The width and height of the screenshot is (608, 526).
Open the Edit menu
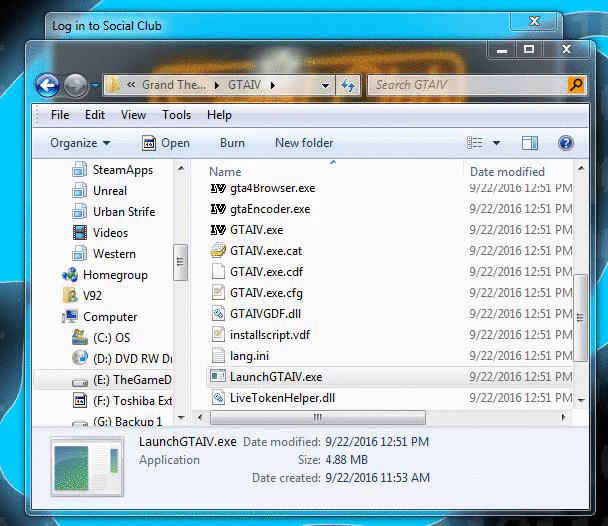pos(95,115)
